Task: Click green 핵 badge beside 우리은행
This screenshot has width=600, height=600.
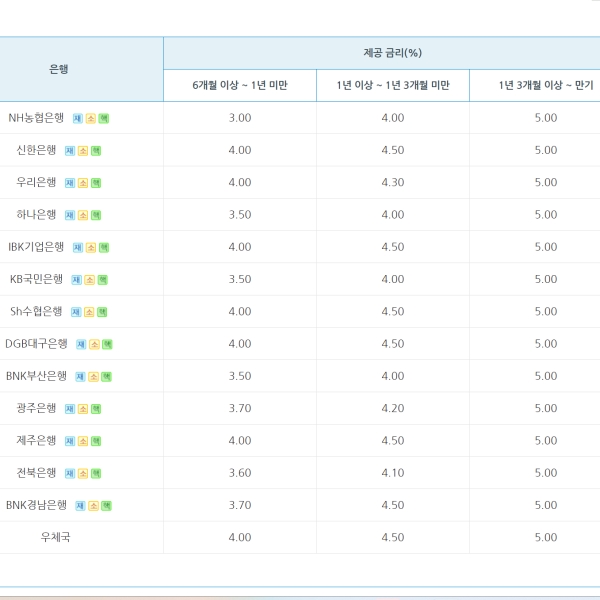Action: (96, 183)
